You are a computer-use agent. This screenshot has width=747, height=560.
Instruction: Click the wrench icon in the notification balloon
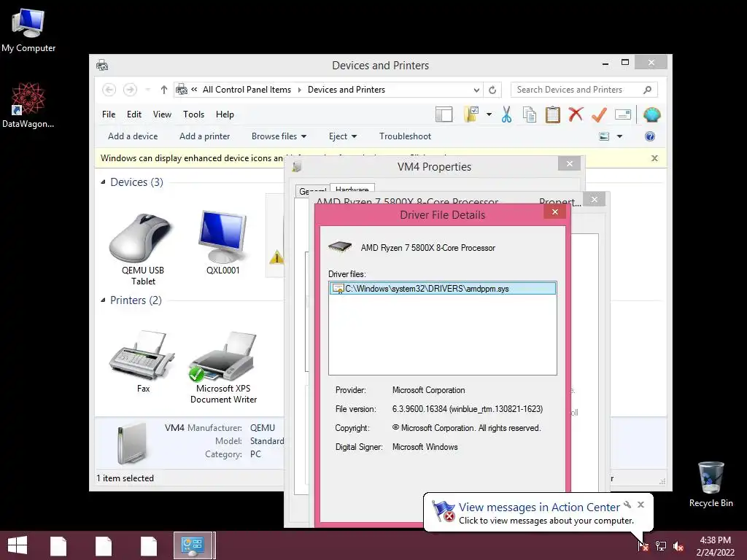coord(627,505)
